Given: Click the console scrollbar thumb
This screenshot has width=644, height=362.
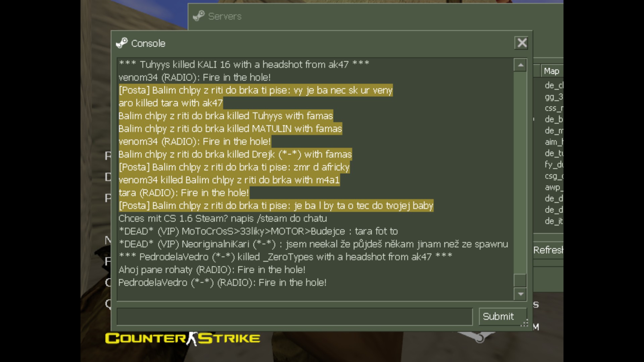Looking at the screenshot, I should [520, 280].
